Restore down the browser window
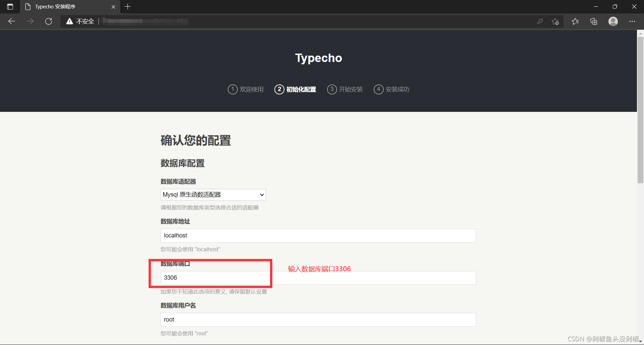This screenshot has height=345, width=644. [x=615, y=7]
